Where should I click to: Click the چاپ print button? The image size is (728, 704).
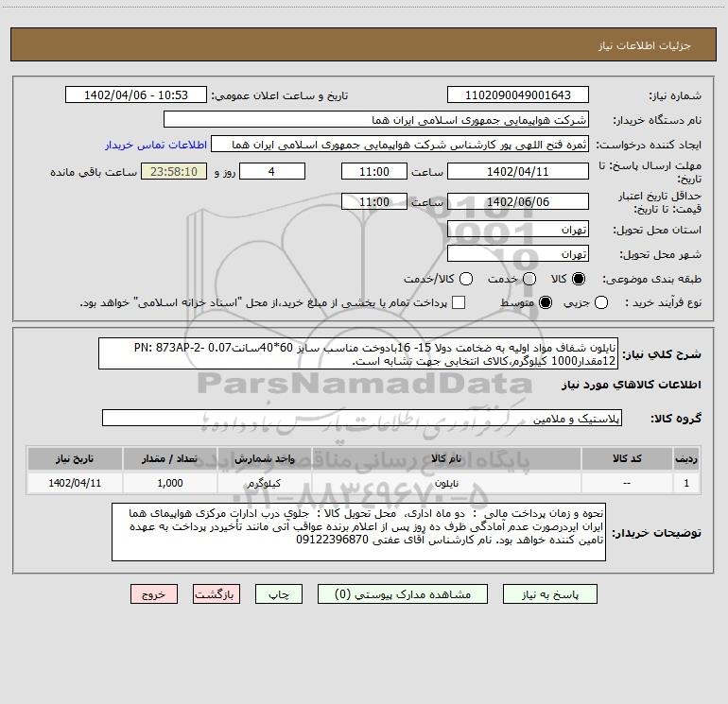(279, 594)
